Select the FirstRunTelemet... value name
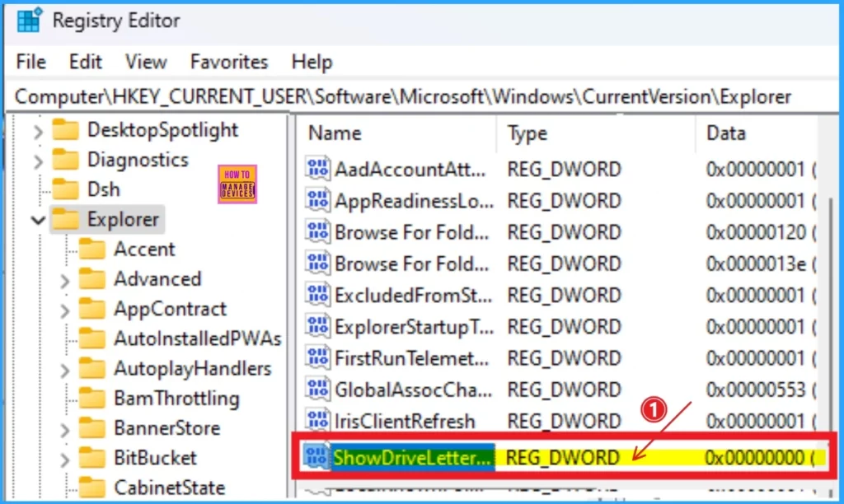 [x=412, y=358]
